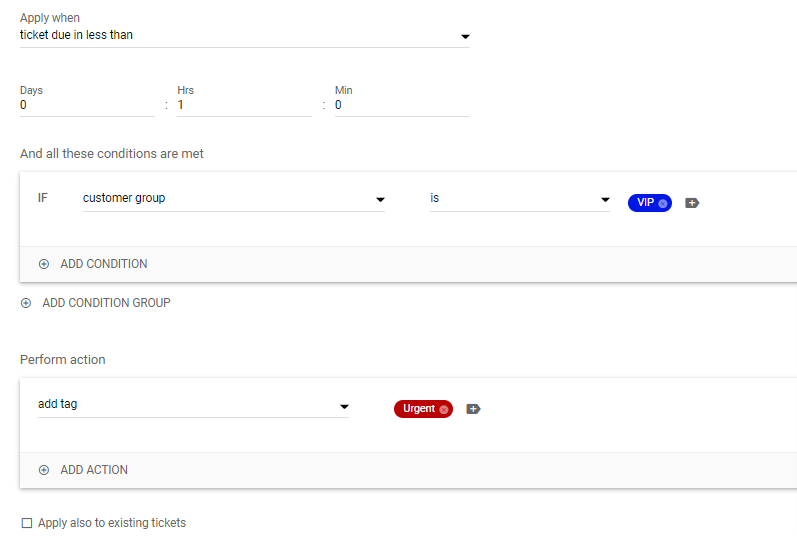Click the plus icon for Add Action
Screen dimensions: 797x548
point(43,470)
